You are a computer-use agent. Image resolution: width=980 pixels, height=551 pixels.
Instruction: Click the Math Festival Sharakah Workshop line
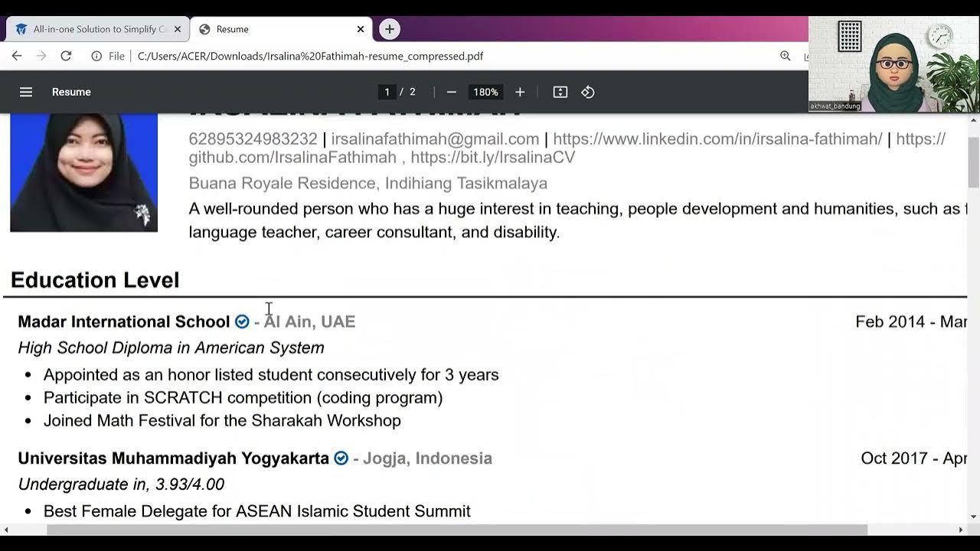[222, 420]
